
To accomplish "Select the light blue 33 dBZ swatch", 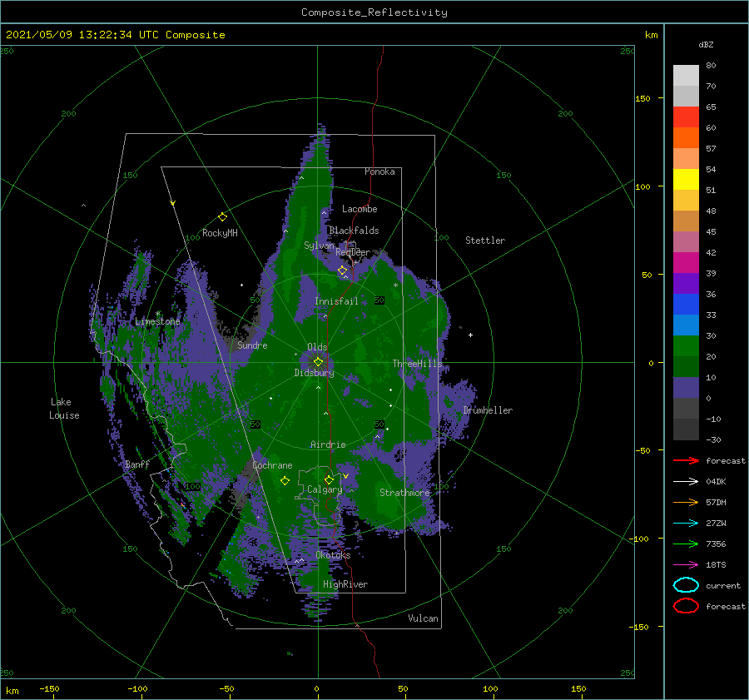I will 686,325.
